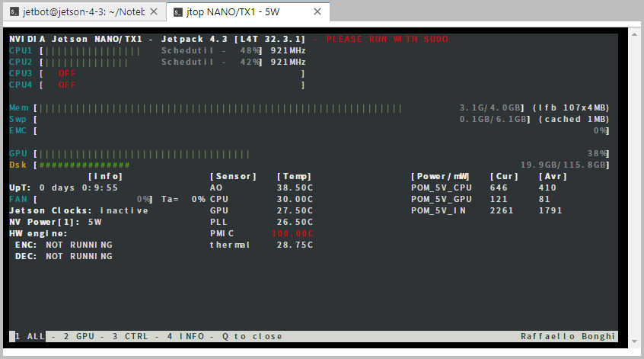Click the GPU usage bar
The width and height of the screenshot is (644, 359).
(x=144, y=154)
